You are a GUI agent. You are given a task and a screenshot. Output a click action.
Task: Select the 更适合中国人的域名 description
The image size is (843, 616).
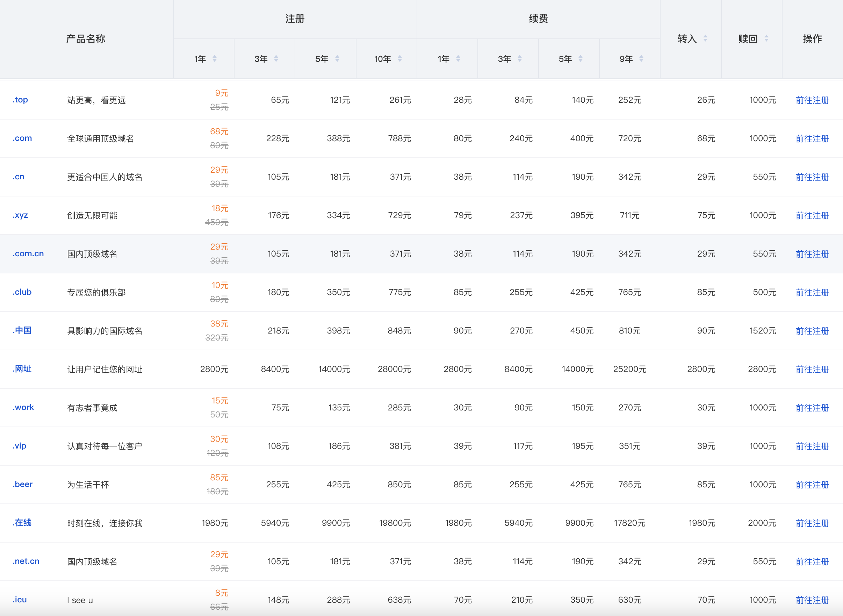tap(105, 177)
